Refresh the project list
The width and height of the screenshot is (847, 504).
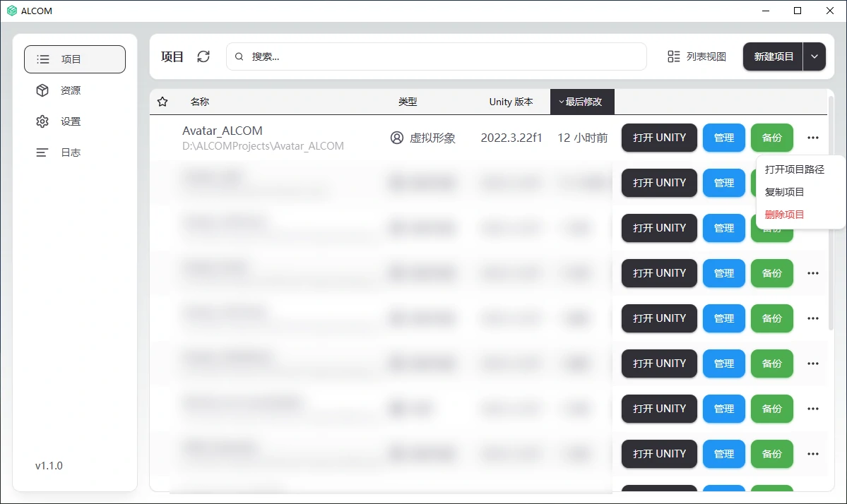203,56
